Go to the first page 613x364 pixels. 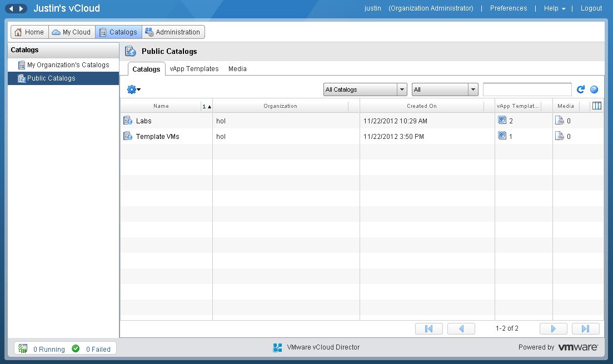tap(429, 328)
